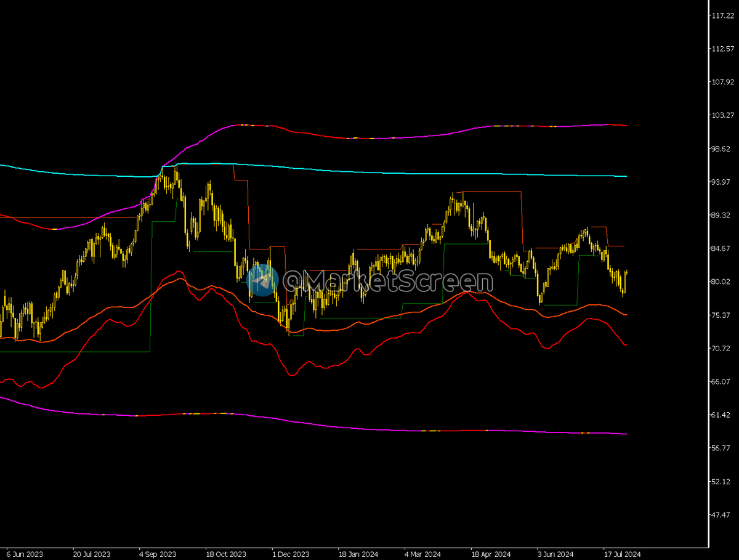This screenshot has width=739, height=560.
Task: Click the 18 Apr 2024 date label
Action: 491,554
